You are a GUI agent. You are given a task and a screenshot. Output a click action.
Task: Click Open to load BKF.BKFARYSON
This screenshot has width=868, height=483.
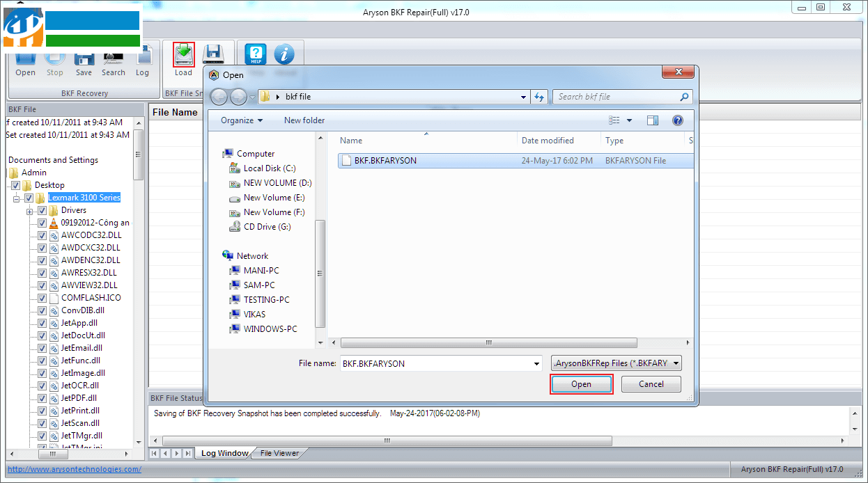coord(581,383)
